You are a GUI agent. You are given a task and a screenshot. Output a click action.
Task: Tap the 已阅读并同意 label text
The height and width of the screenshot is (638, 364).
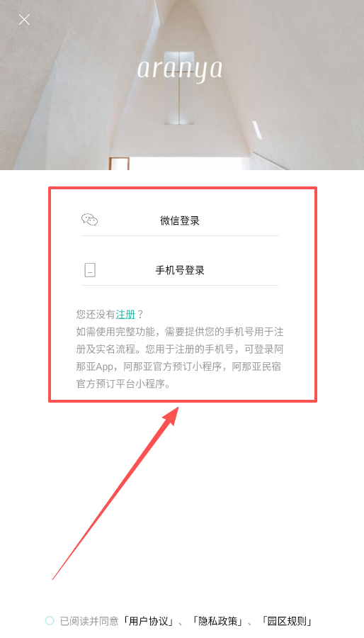click(x=89, y=621)
